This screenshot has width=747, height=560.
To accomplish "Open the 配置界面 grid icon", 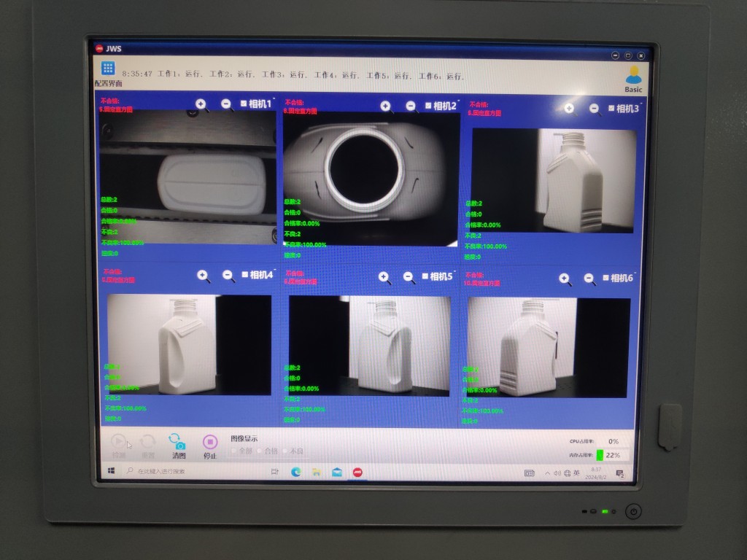I will pos(108,69).
